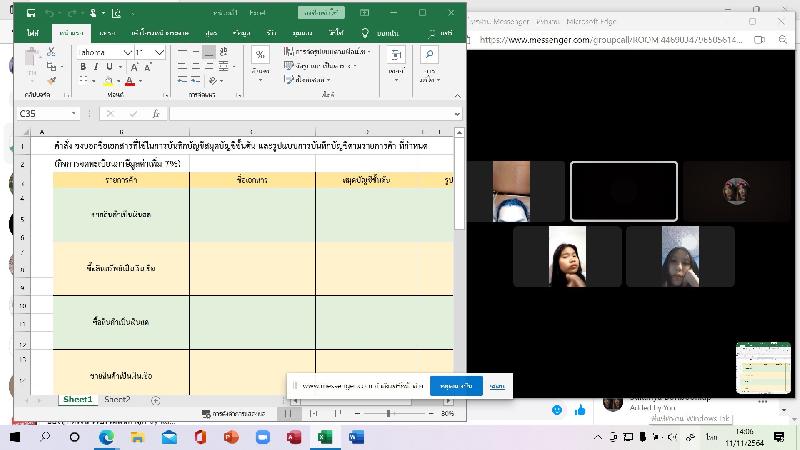Apply Bold formatting in Excel ribbon

(83, 67)
